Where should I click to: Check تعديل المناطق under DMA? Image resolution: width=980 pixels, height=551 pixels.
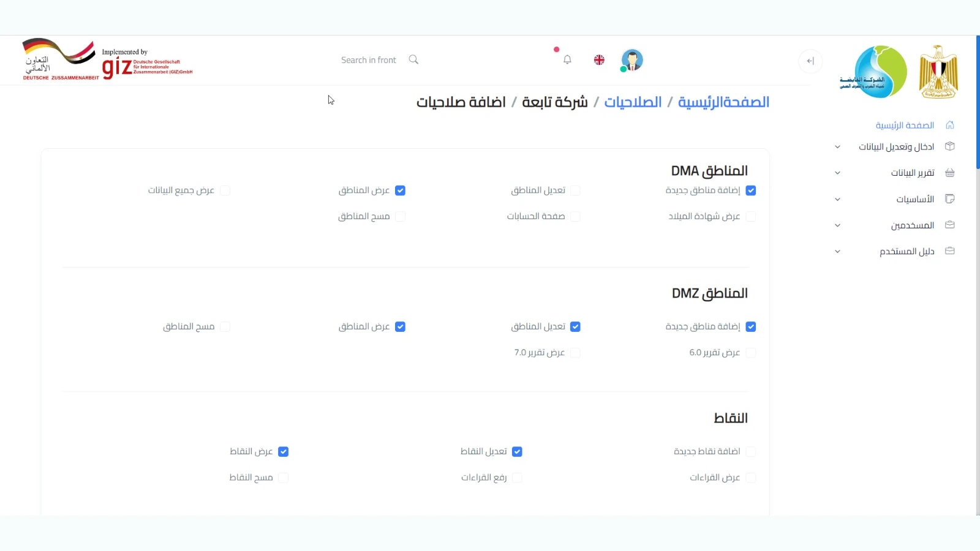click(x=575, y=190)
